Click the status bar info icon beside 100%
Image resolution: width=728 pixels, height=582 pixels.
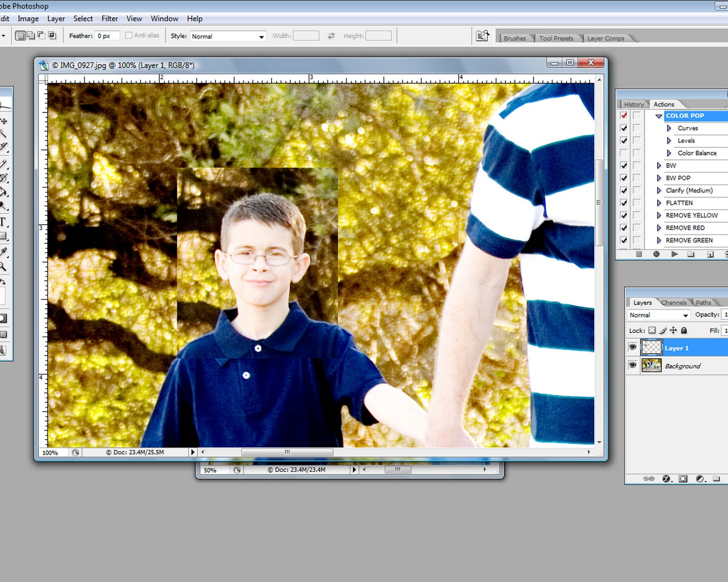pos(76,452)
